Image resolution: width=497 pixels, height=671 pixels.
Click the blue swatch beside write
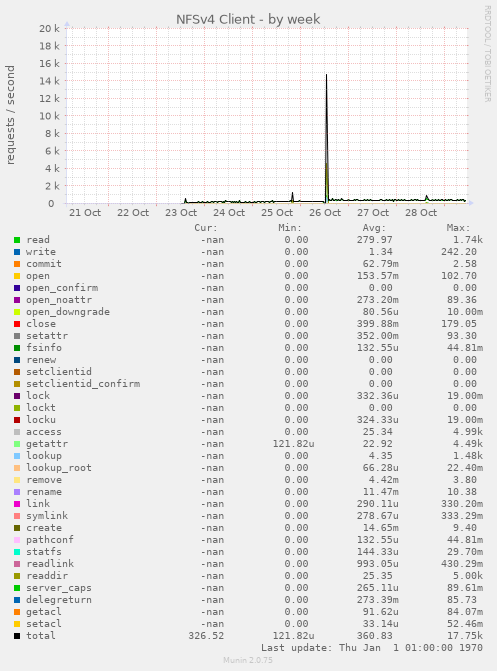tap(17, 252)
